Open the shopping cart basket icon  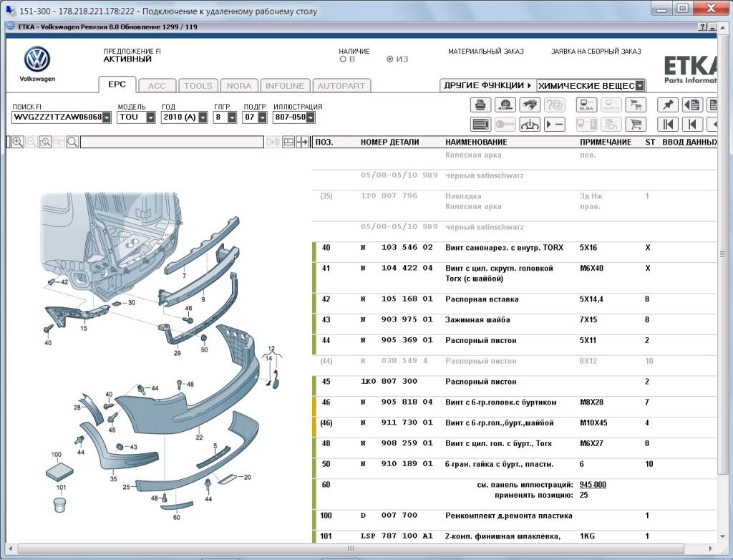click(x=636, y=125)
